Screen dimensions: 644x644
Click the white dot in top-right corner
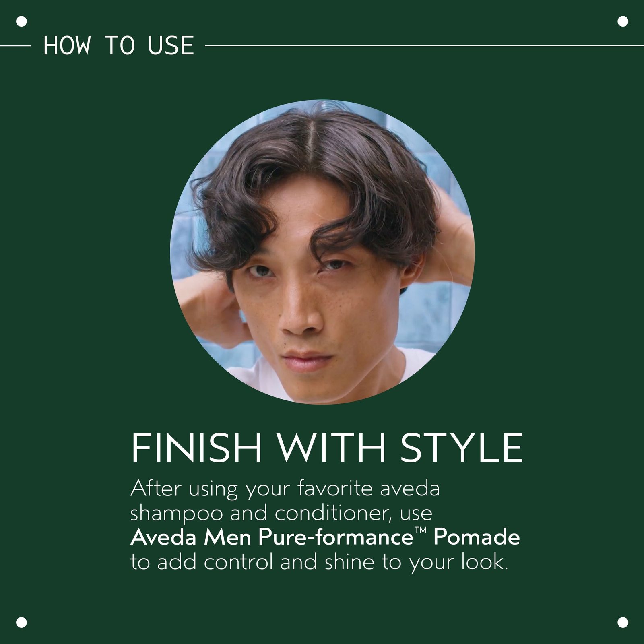coord(623,21)
